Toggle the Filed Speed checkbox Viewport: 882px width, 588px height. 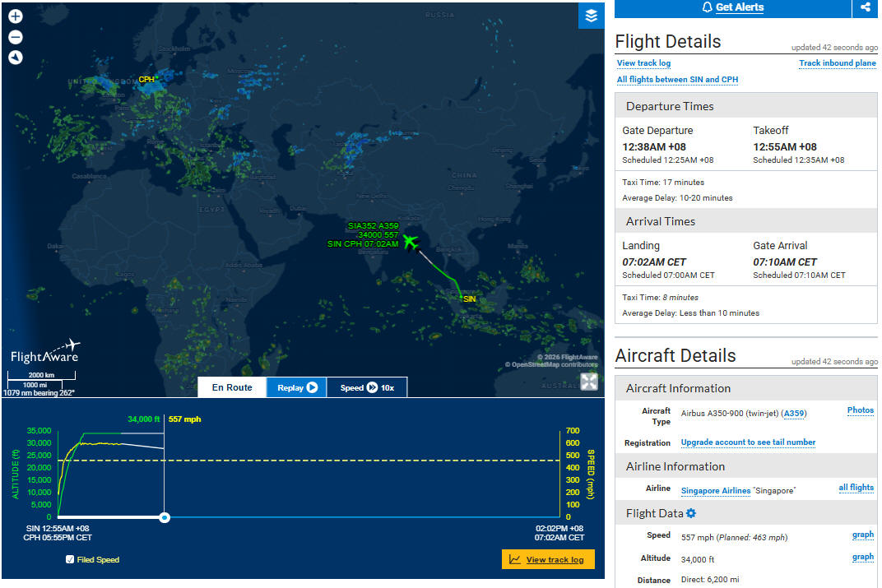click(70, 560)
